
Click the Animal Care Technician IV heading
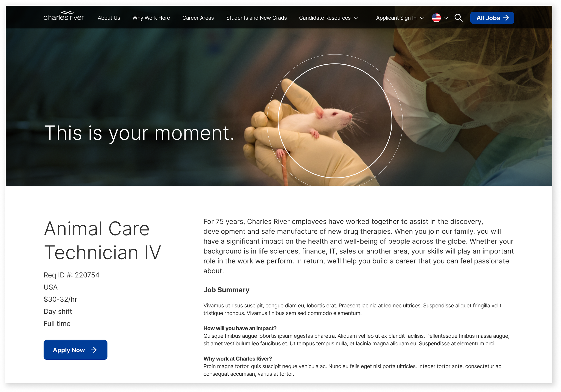pyautogui.click(x=102, y=241)
